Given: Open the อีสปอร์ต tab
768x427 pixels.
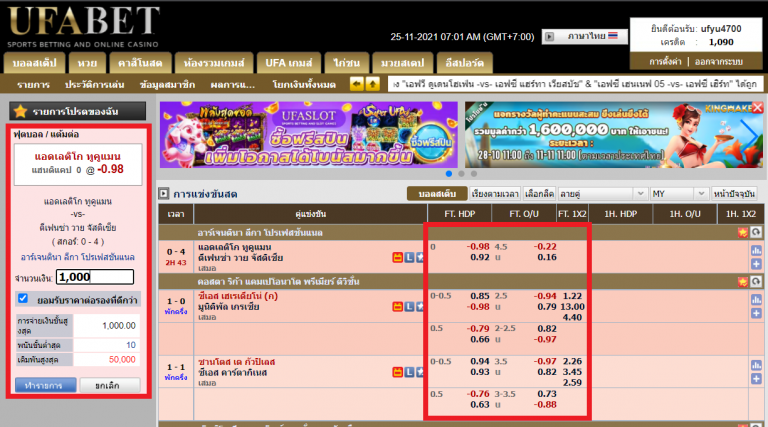Looking at the screenshot, I should pyautogui.click(x=465, y=63).
